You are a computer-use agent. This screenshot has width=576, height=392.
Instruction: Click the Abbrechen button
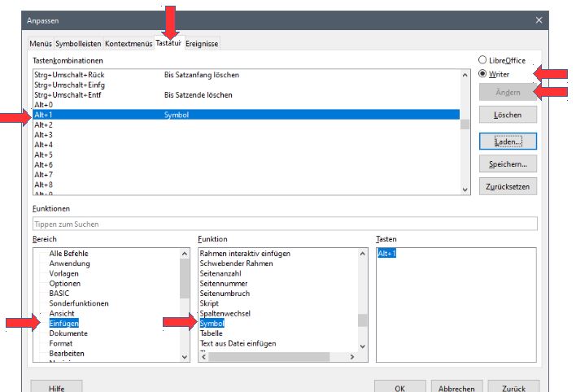click(x=456, y=387)
